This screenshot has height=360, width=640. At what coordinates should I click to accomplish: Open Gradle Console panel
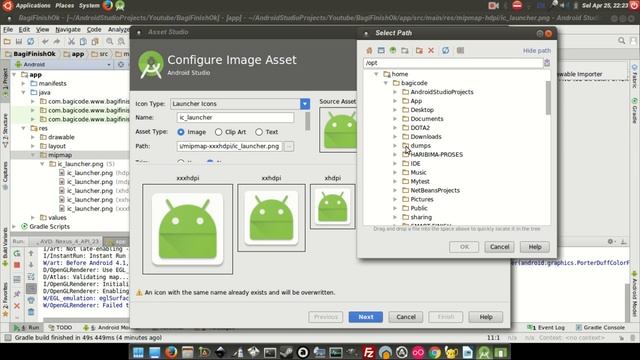pos(600,327)
